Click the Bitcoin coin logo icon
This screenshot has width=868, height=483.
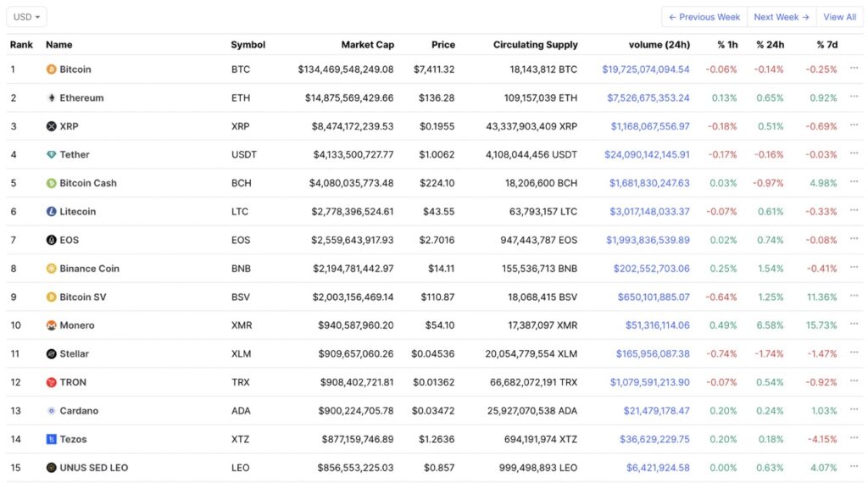click(x=51, y=69)
